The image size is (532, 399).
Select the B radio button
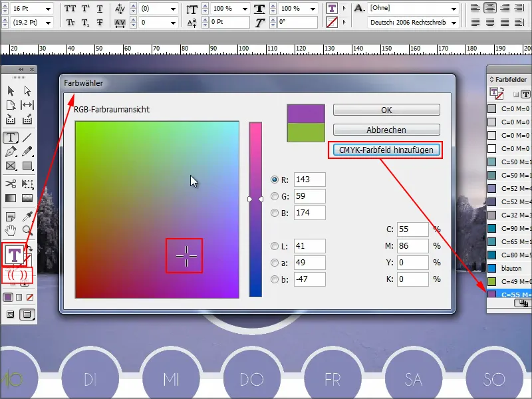click(275, 213)
